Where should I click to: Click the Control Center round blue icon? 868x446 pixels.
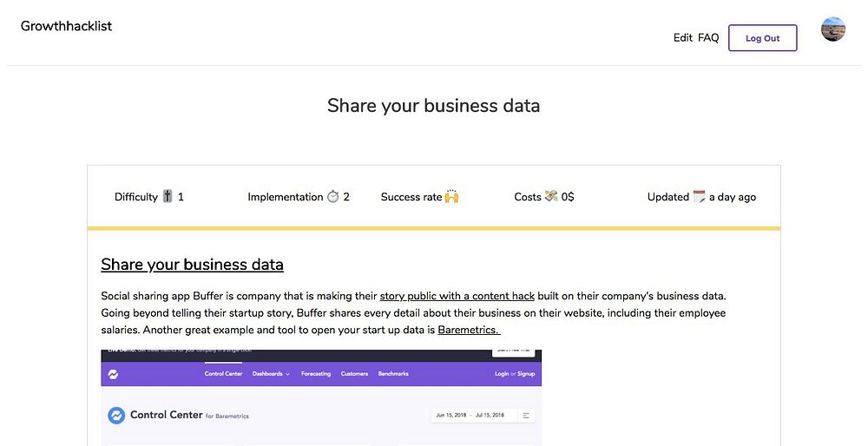pos(116,416)
